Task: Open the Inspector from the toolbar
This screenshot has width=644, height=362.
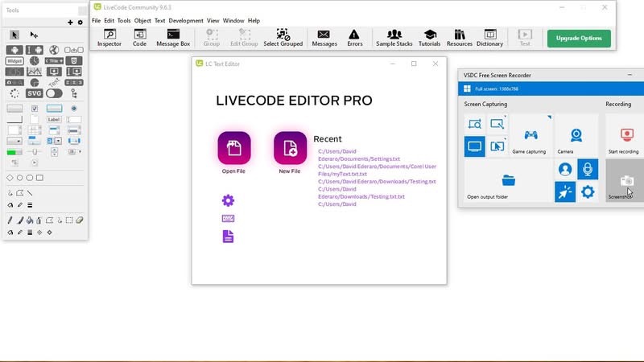Action: click(109, 38)
